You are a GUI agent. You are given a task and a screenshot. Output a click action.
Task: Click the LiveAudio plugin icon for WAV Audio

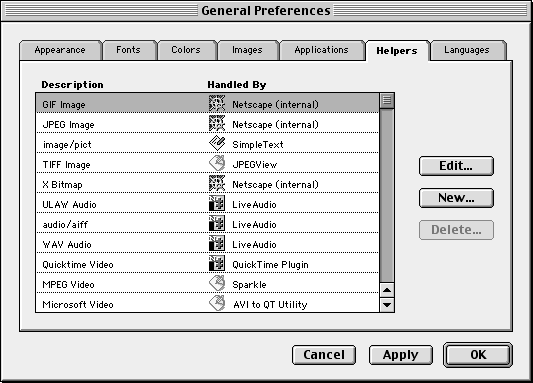217,244
